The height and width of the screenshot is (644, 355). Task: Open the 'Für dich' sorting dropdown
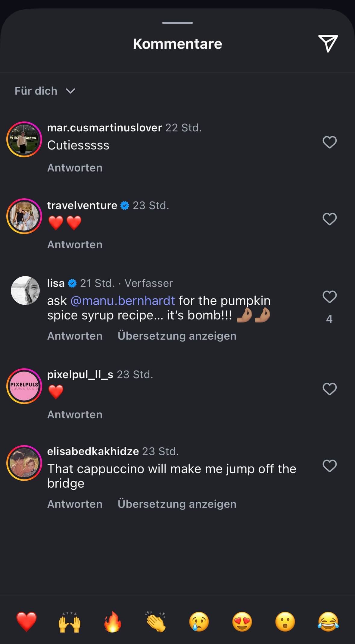point(45,91)
